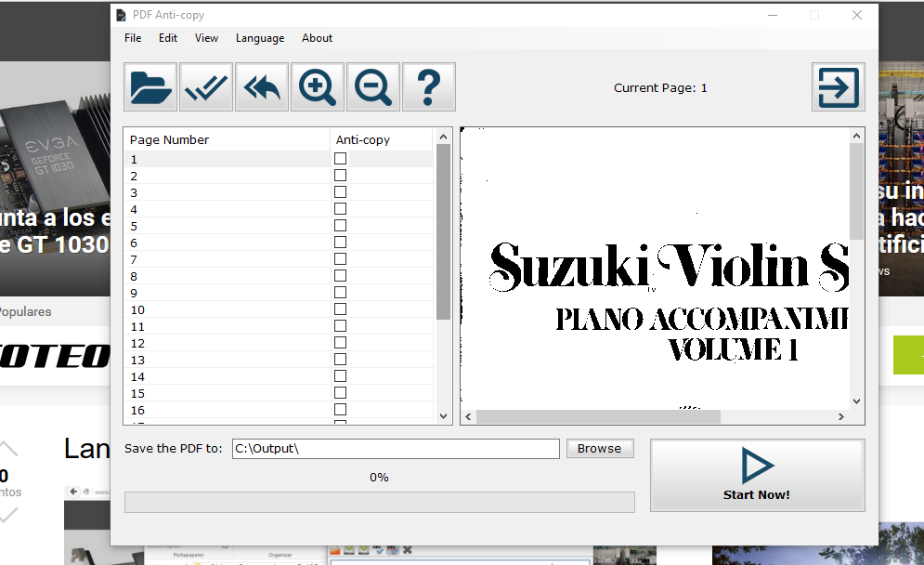Tick the checkbox for page 11
Viewport: 924px width, 565px height.
point(340,325)
